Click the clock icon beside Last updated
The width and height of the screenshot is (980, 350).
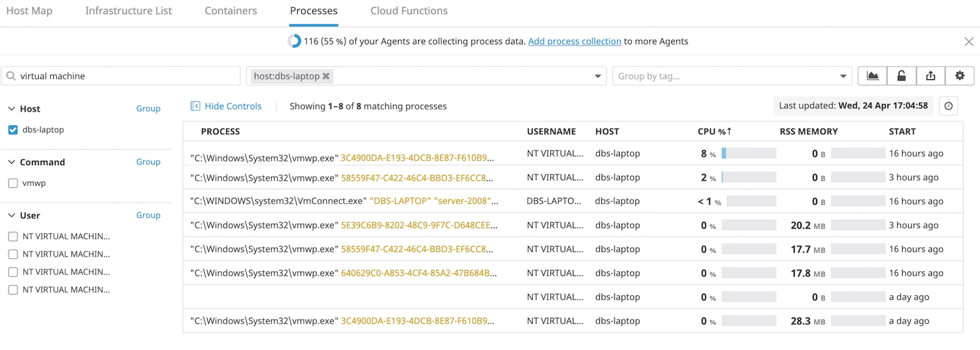pyautogui.click(x=948, y=106)
